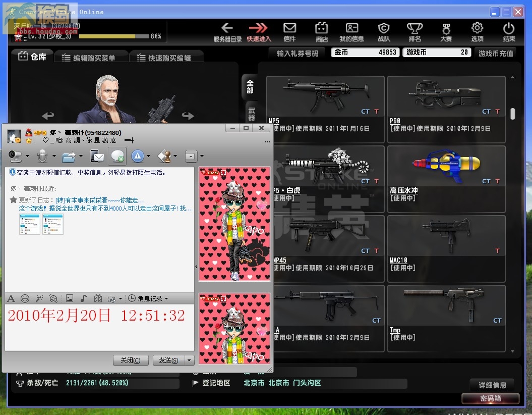Click the 金币 balance value 49853

pos(387,53)
